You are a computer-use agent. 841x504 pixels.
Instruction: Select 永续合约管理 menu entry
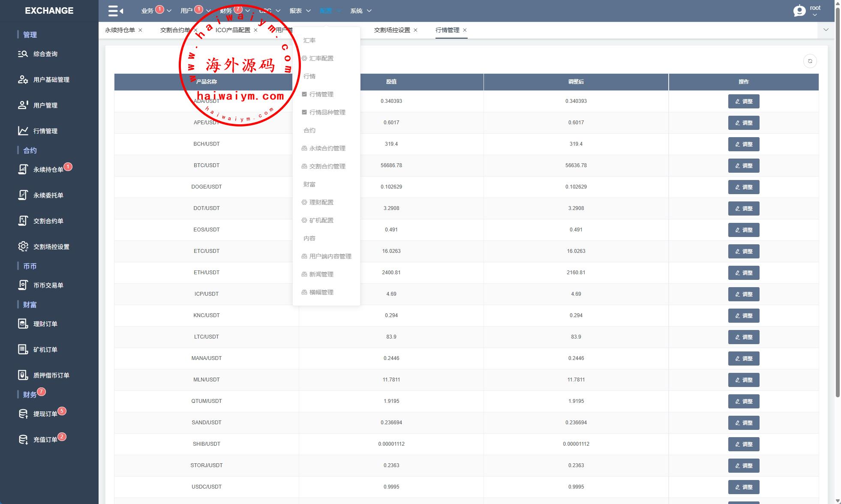[x=327, y=148]
